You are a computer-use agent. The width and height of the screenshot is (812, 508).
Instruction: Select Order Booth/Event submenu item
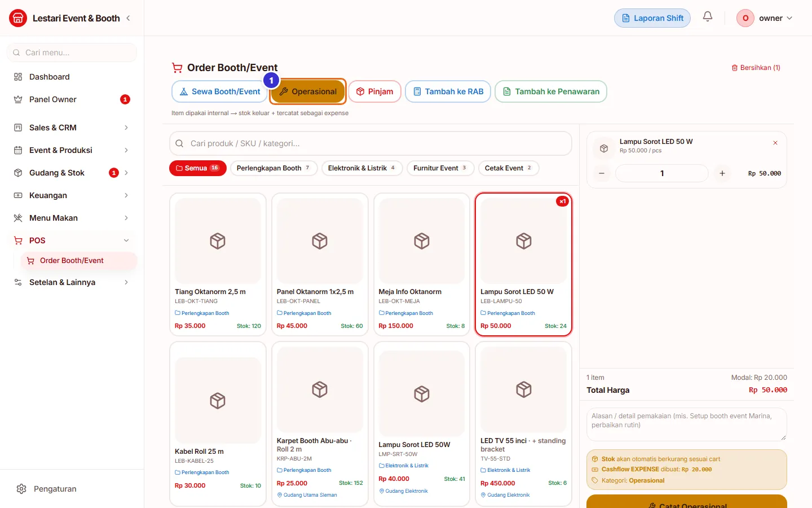78,261
